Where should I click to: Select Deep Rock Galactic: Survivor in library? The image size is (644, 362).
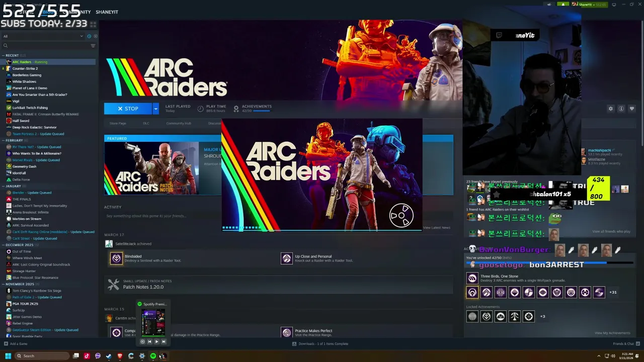click(x=34, y=127)
